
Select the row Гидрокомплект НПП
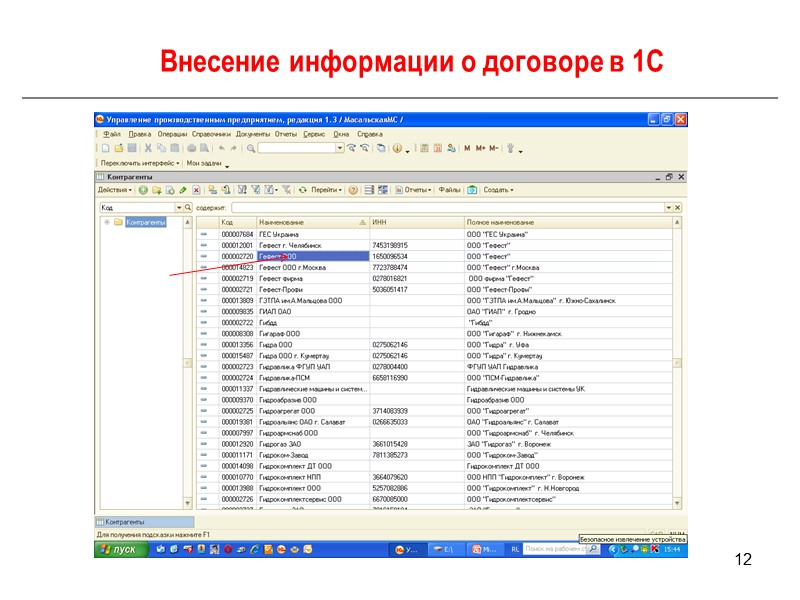[434, 477]
